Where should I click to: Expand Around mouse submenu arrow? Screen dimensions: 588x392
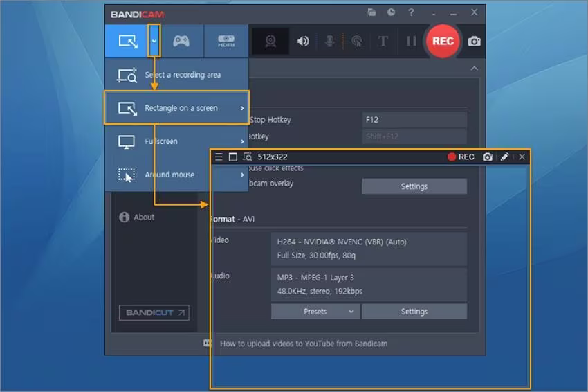(242, 175)
